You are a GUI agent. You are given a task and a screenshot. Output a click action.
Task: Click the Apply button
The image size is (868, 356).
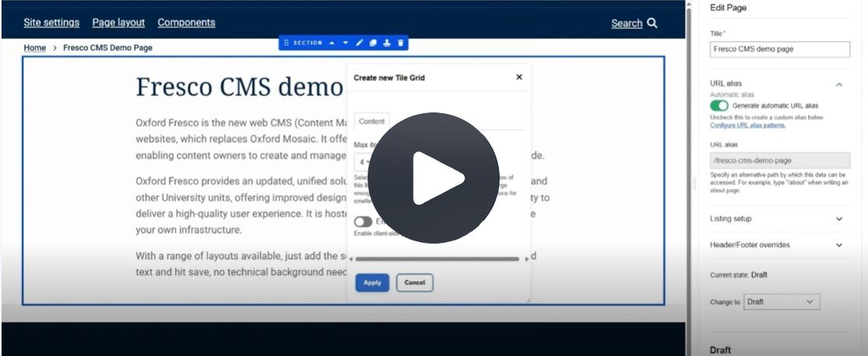click(x=372, y=283)
